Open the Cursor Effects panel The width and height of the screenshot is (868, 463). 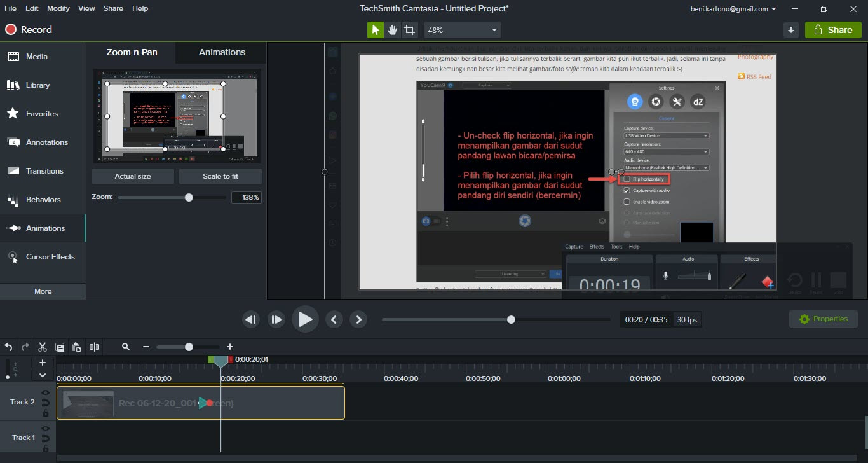point(43,257)
